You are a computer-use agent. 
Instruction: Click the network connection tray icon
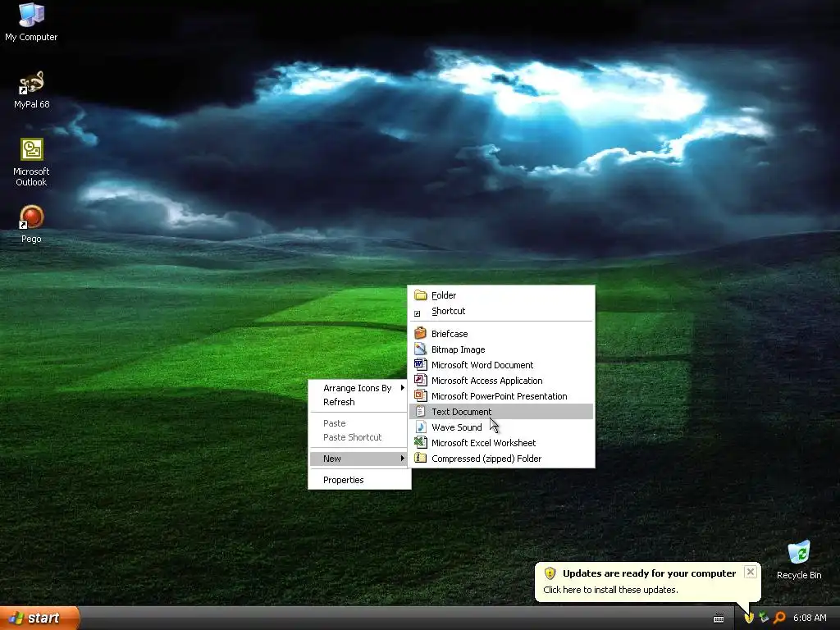click(x=764, y=618)
